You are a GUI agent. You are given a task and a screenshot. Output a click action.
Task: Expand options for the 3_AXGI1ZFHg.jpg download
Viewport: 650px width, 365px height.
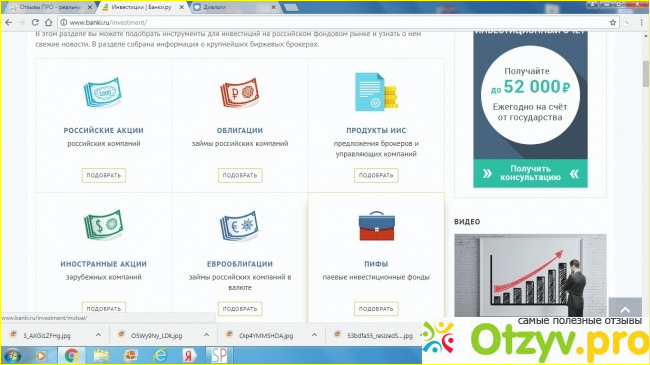[x=98, y=335]
